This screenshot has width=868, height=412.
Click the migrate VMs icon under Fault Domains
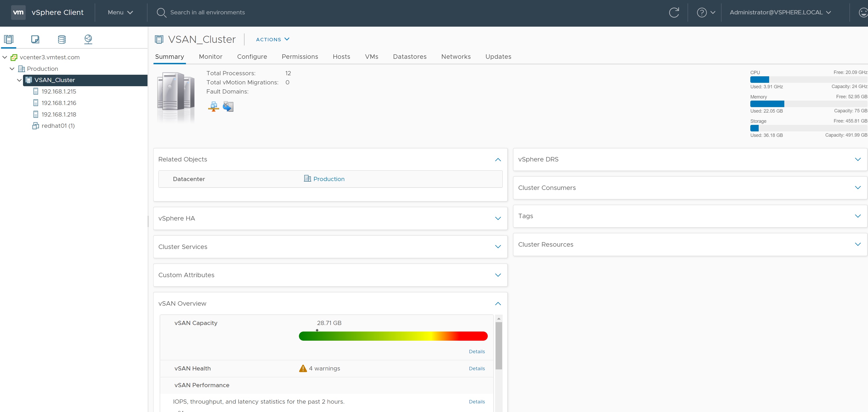pos(228,106)
